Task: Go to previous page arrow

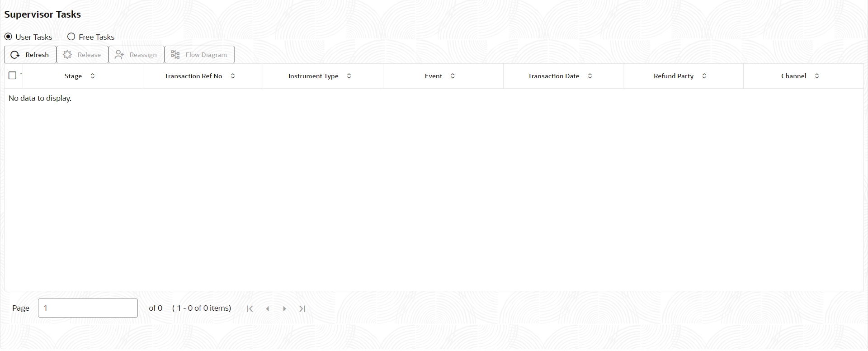Action: point(268,308)
